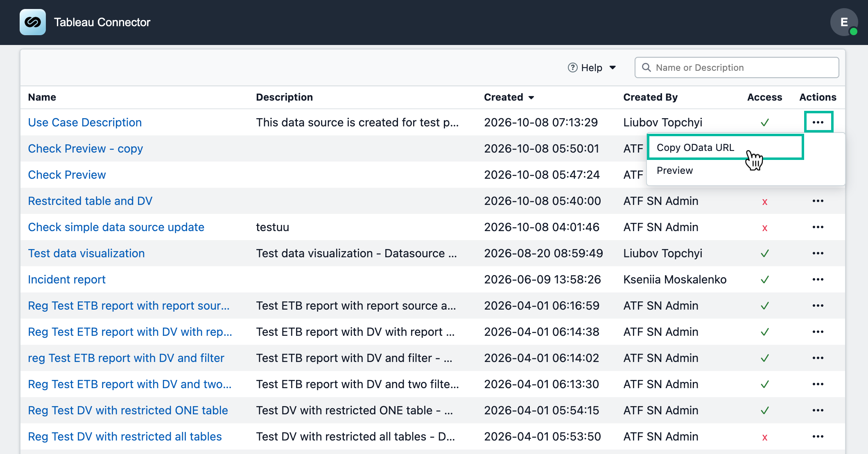Click the Tableau Connector logo icon
This screenshot has width=868, height=454.
click(x=33, y=22)
